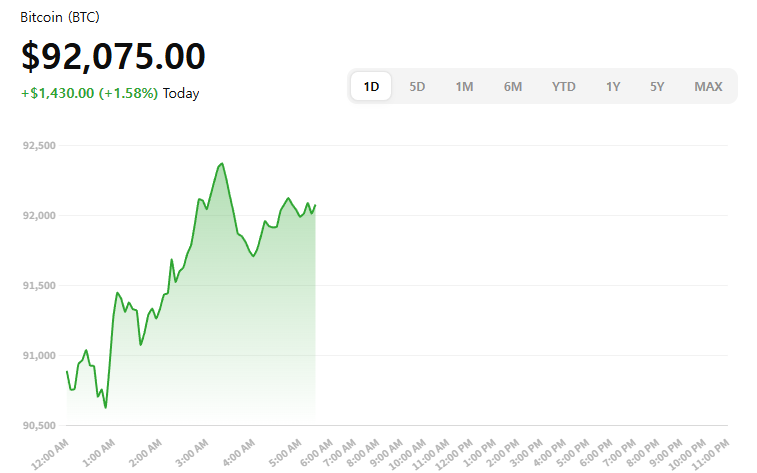
Task: Click the 92,500 y-axis label
Action: [x=38, y=146]
